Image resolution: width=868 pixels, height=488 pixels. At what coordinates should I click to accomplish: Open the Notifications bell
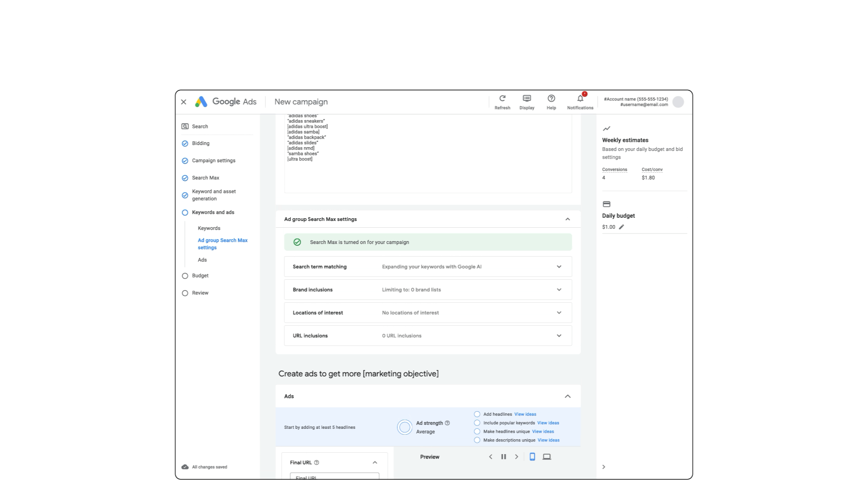[x=580, y=99]
